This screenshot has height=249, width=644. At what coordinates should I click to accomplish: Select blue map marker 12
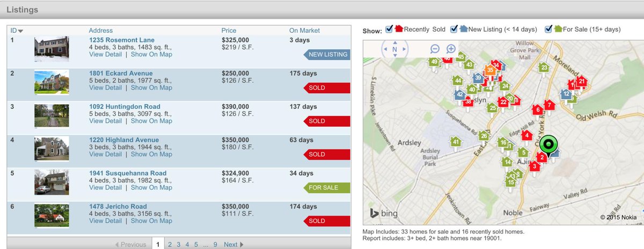click(x=566, y=94)
